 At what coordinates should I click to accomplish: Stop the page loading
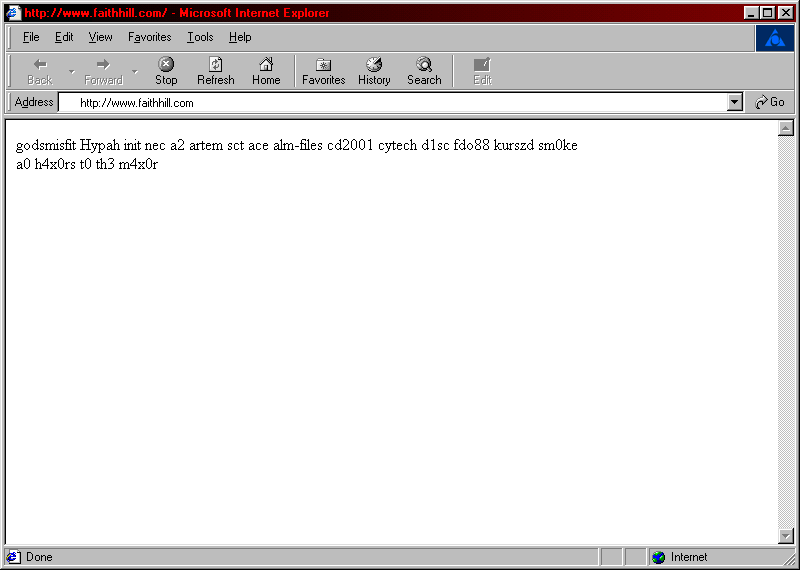(x=166, y=71)
